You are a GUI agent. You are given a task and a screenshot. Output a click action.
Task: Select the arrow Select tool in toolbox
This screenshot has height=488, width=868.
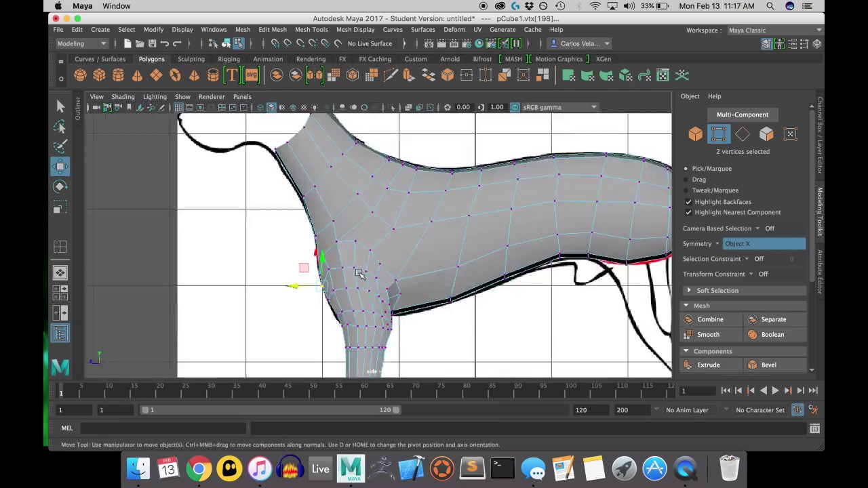click(60, 106)
